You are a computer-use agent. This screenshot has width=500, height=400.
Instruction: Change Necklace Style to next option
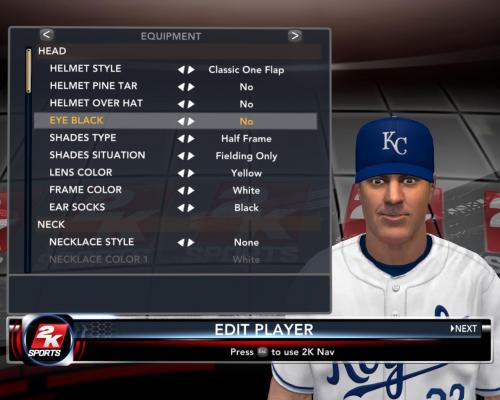tap(191, 243)
